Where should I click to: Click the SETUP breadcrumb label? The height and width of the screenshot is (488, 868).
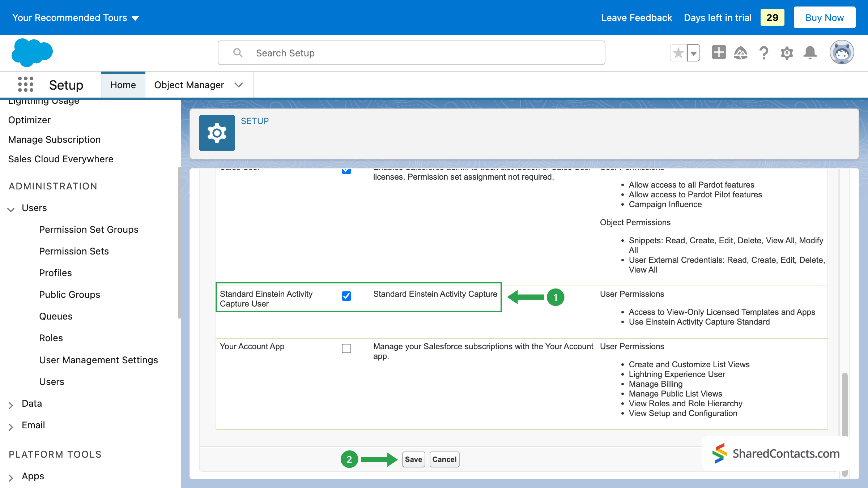pos(255,121)
